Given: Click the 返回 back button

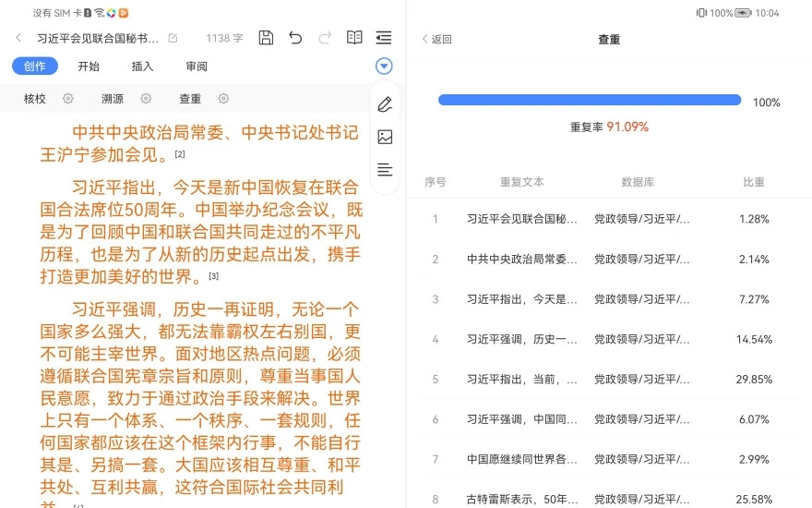Looking at the screenshot, I should 436,39.
